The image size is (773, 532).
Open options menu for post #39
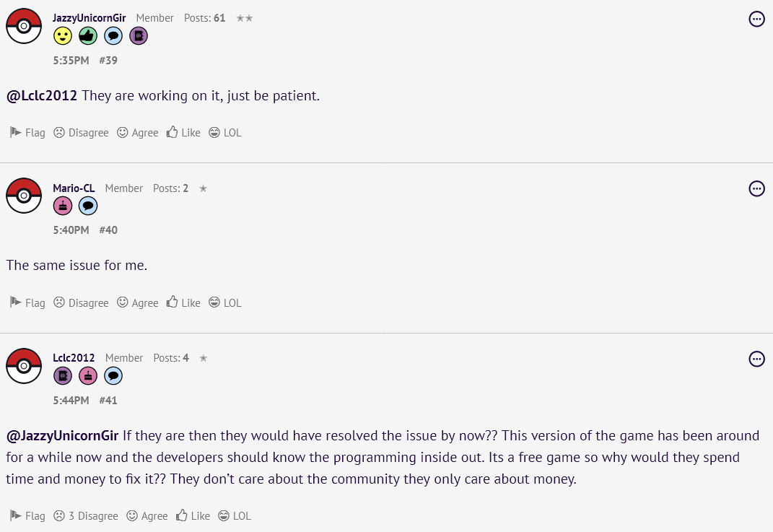click(756, 19)
